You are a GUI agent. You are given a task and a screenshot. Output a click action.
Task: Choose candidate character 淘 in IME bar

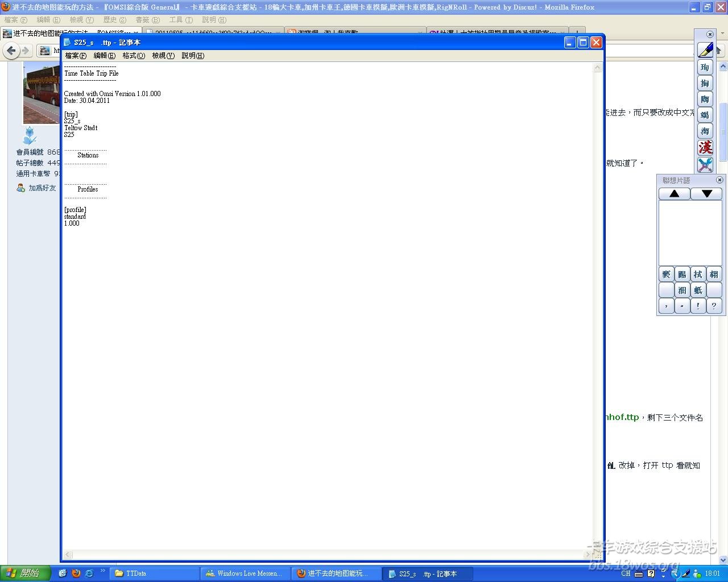tap(705, 131)
